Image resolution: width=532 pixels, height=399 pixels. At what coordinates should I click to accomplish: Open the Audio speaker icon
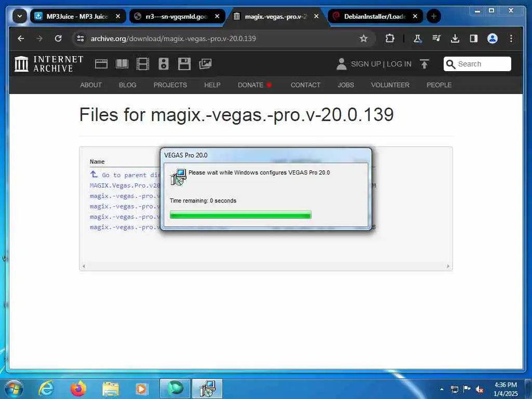click(x=164, y=64)
